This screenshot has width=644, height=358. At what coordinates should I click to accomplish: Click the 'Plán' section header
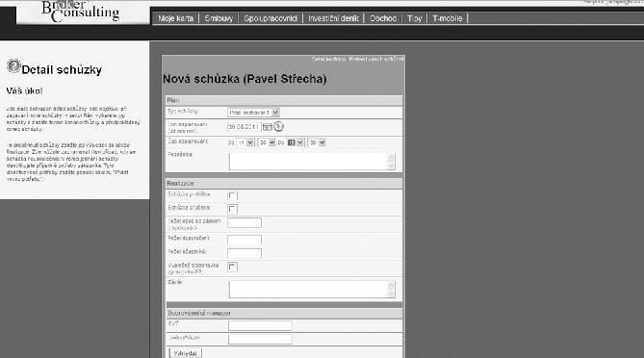[284, 101]
